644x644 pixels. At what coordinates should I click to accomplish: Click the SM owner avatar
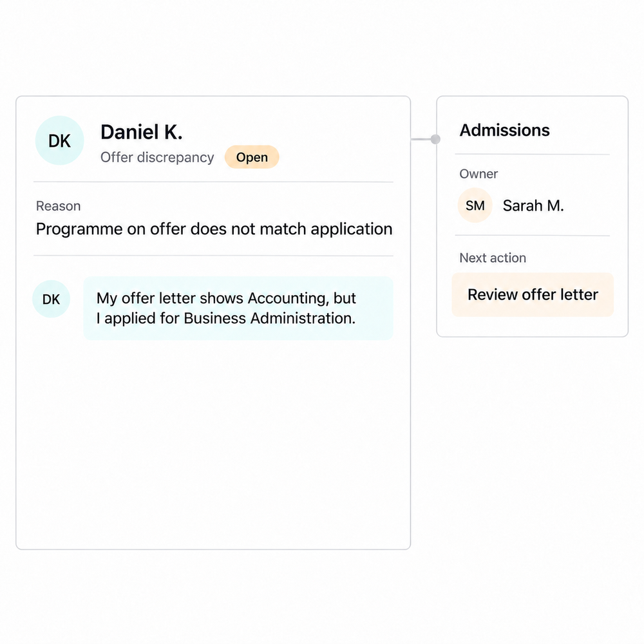pyautogui.click(x=475, y=205)
